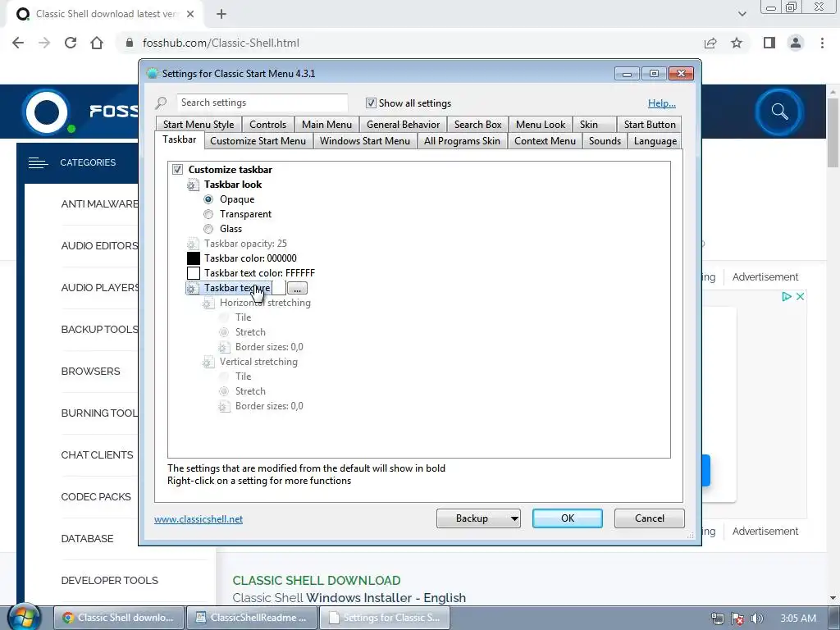The width and height of the screenshot is (840, 630).
Task: Open the Main Menu tab
Action: click(326, 125)
